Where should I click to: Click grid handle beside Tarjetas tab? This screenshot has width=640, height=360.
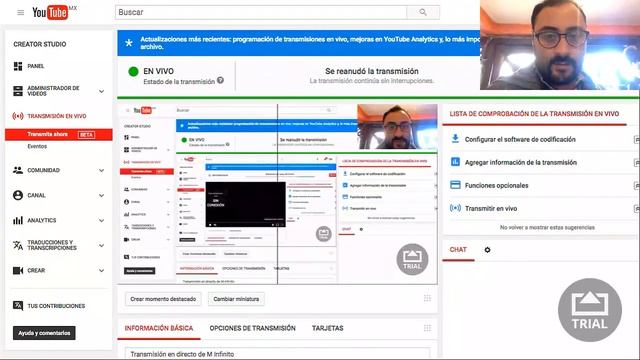pyautogui.click(x=427, y=328)
